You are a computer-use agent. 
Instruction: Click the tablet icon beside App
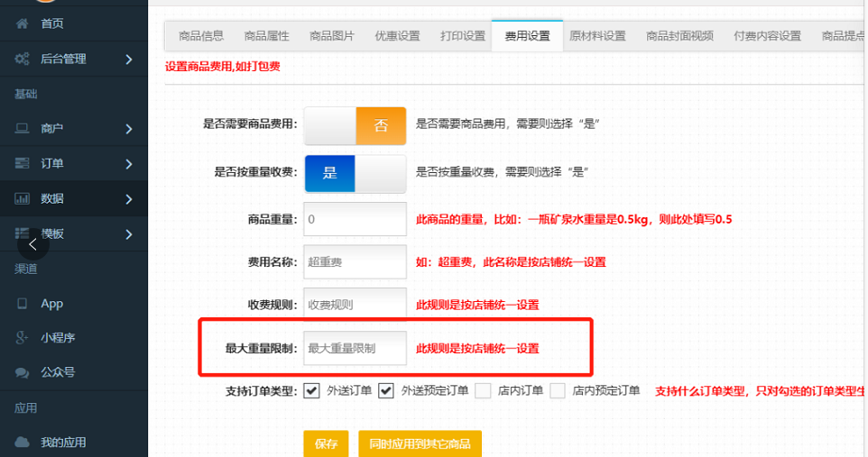pyautogui.click(x=22, y=304)
